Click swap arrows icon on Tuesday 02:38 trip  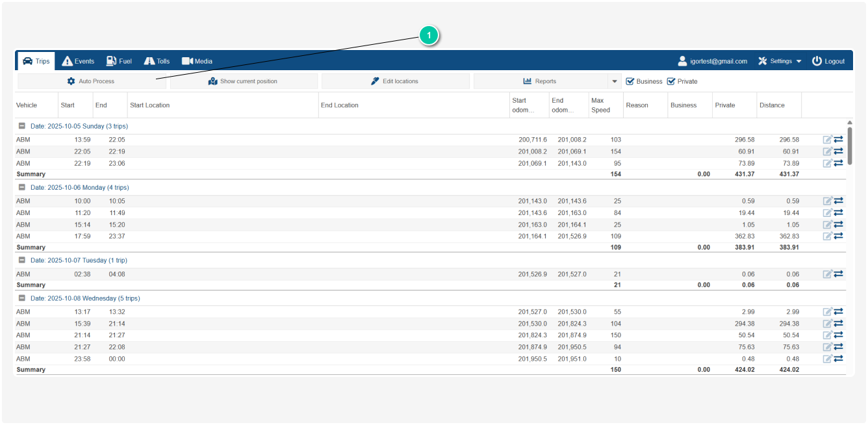pyautogui.click(x=838, y=274)
